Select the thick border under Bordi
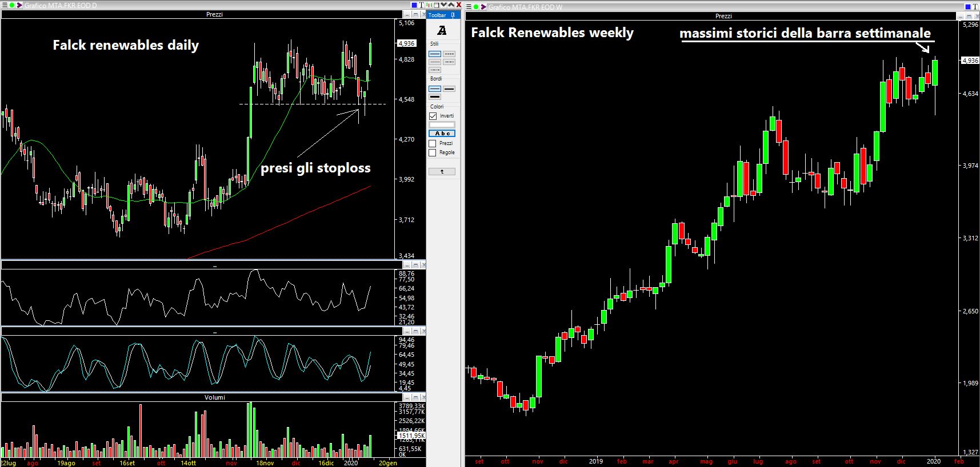Screen dimensions: 980x467 click(435, 96)
